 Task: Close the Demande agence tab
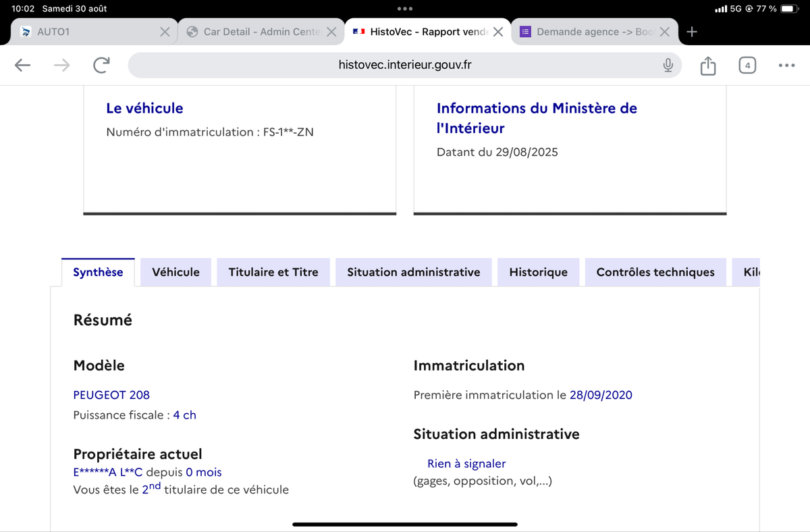(664, 32)
